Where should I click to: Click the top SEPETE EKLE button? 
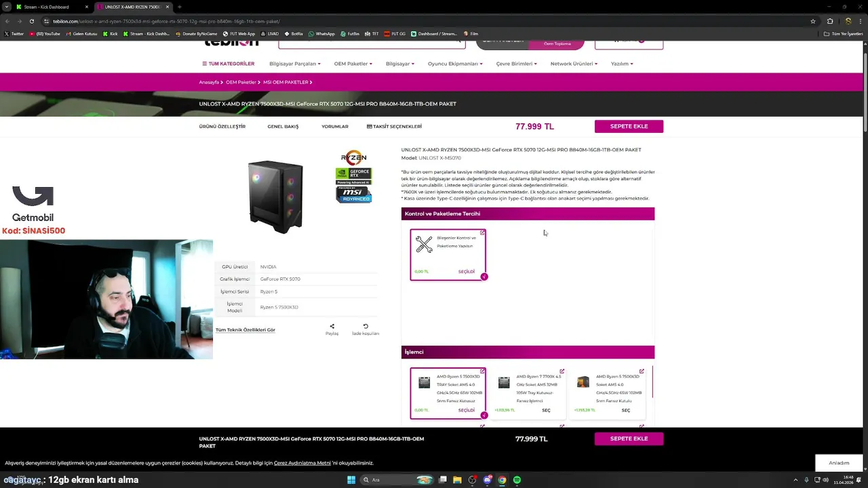[x=629, y=126]
